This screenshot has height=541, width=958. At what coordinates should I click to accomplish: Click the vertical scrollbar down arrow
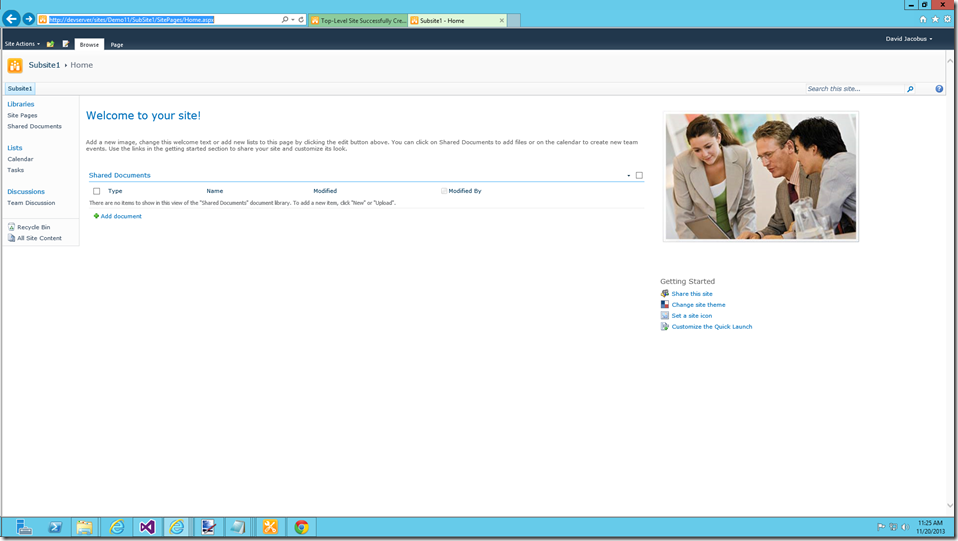[x=949, y=506]
